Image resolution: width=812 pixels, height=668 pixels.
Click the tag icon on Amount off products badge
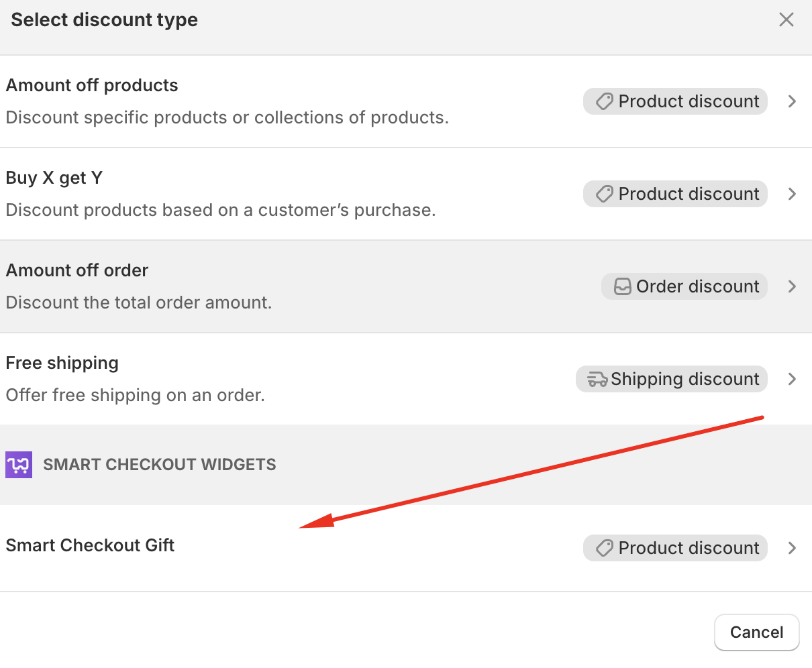click(x=604, y=101)
